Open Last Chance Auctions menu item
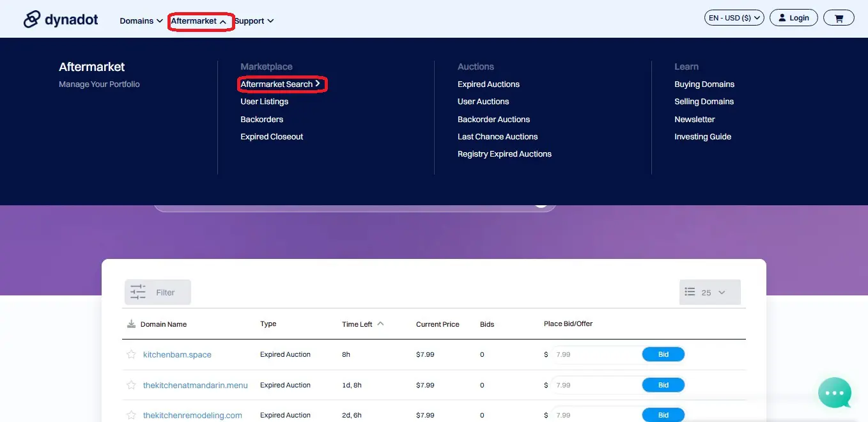This screenshot has width=868, height=422. [x=497, y=137]
